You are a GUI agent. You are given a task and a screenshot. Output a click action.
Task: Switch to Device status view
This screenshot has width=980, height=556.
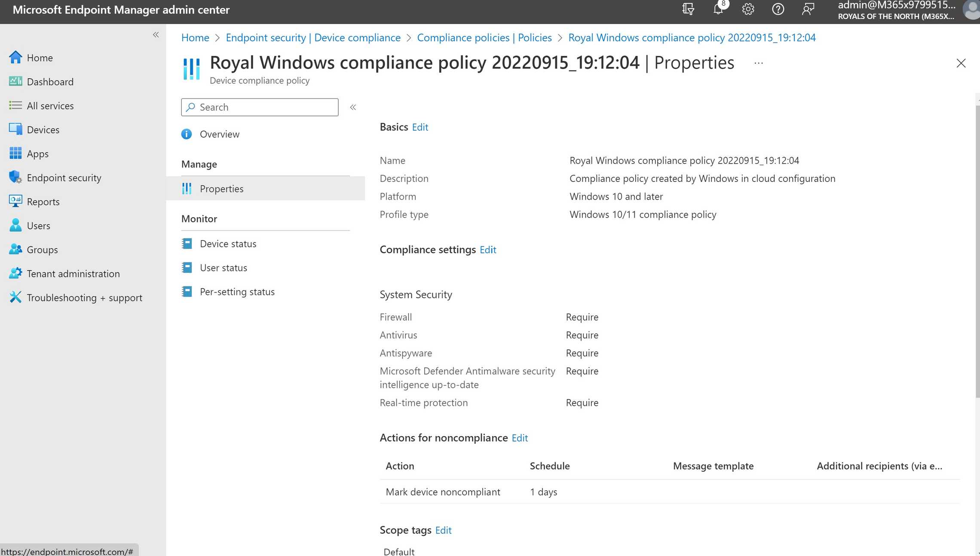pyautogui.click(x=228, y=243)
